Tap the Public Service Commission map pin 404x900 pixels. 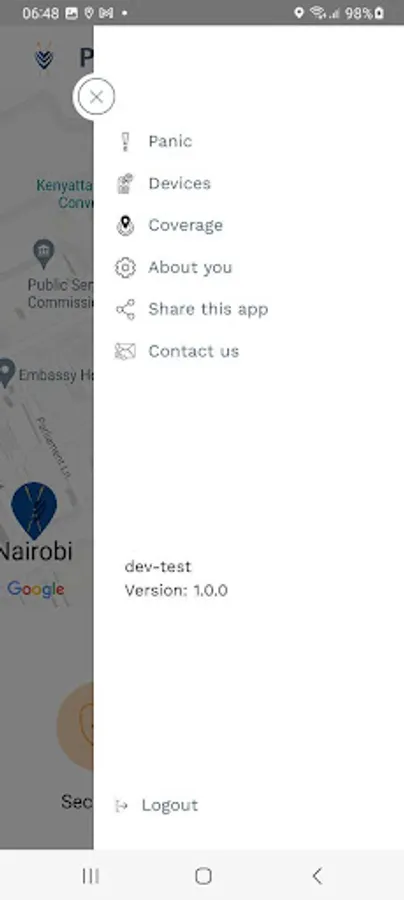pos(44,254)
